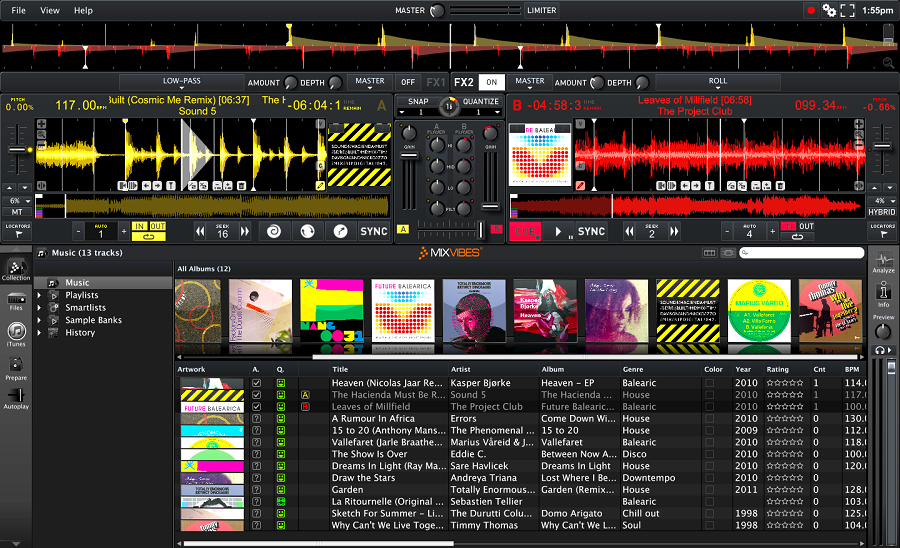Image resolution: width=900 pixels, height=548 pixels.
Task: Open the File menu
Action: tap(19, 10)
